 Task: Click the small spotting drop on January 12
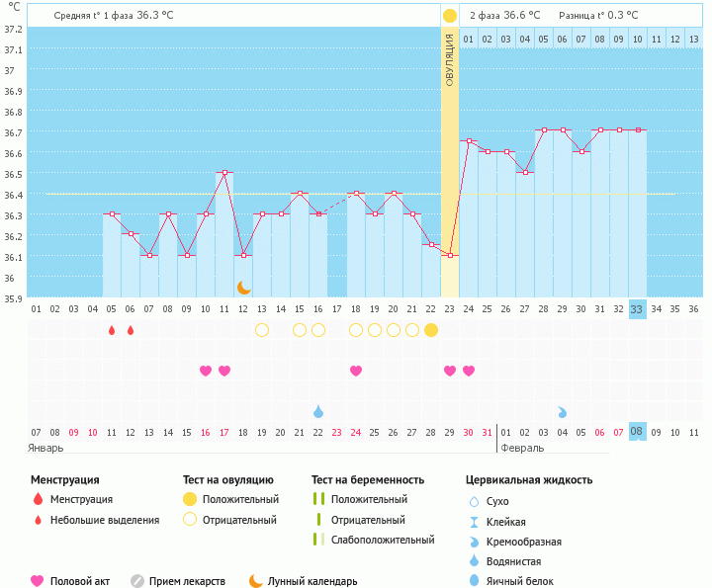pyautogui.click(x=131, y=330)
